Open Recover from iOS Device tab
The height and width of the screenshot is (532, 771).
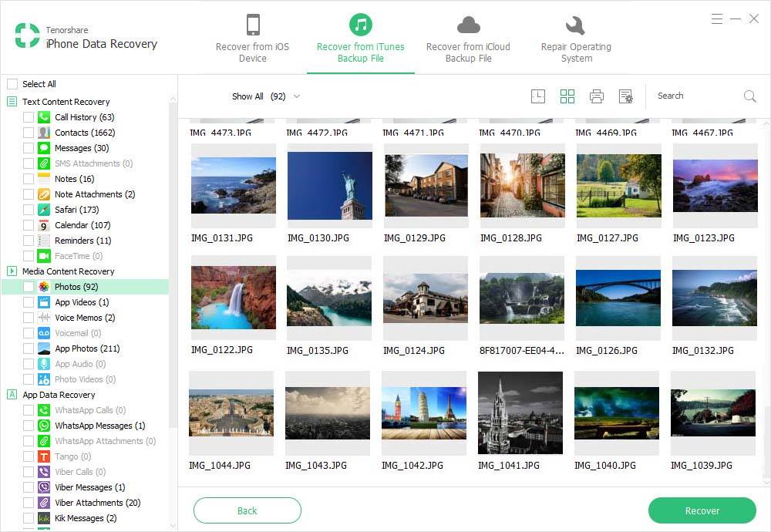[252, 39]
